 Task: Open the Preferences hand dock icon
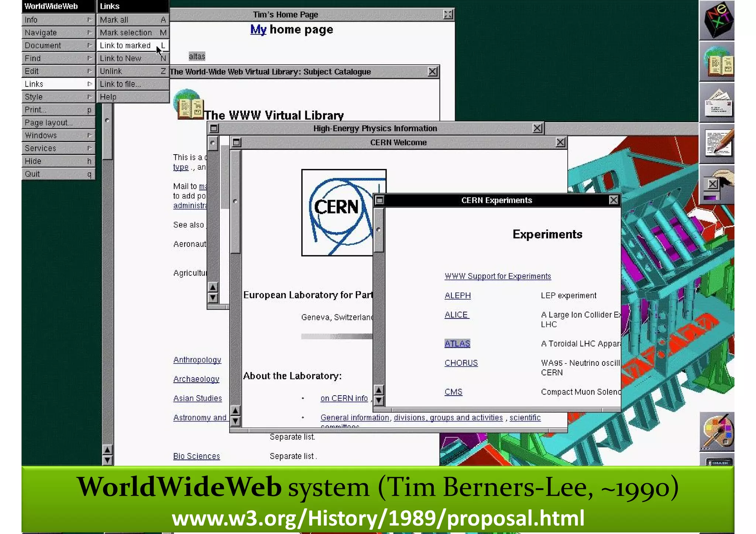tap(717, 185)
